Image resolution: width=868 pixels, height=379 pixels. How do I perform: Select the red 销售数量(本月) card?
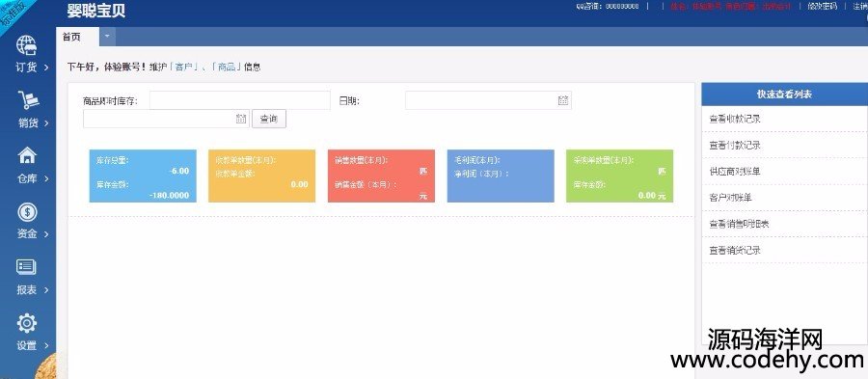(x=381, y=176)
